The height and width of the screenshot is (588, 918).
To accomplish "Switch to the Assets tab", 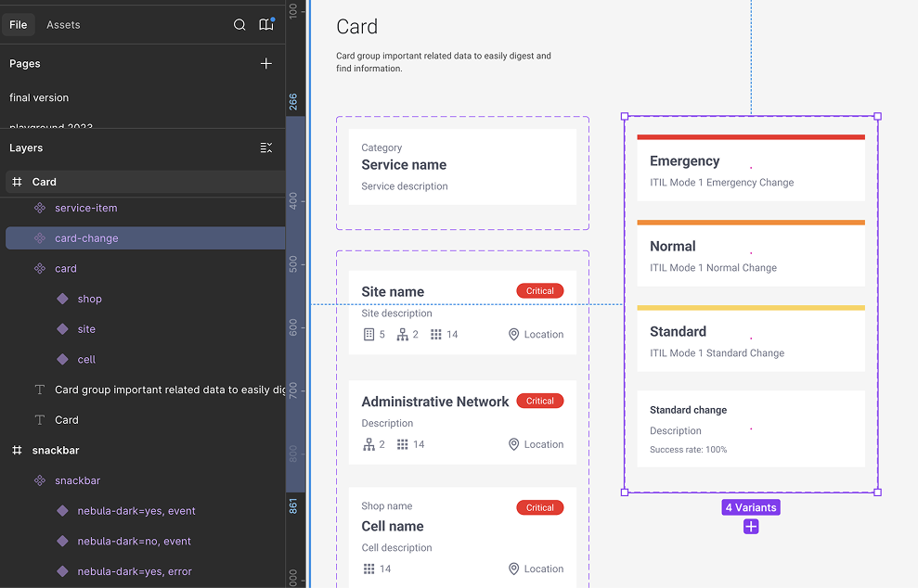I will click(63, 25).
